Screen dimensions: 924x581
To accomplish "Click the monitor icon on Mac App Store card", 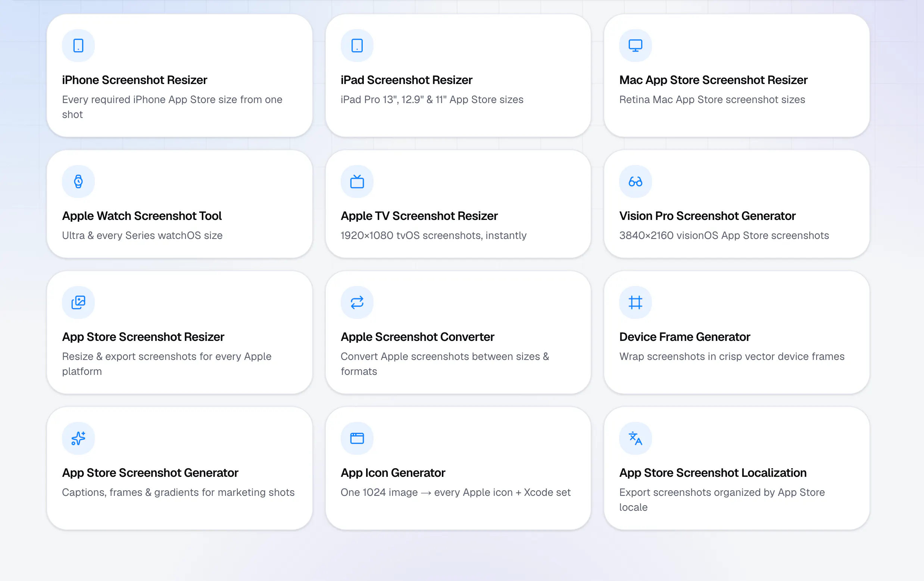I will 636,45.
